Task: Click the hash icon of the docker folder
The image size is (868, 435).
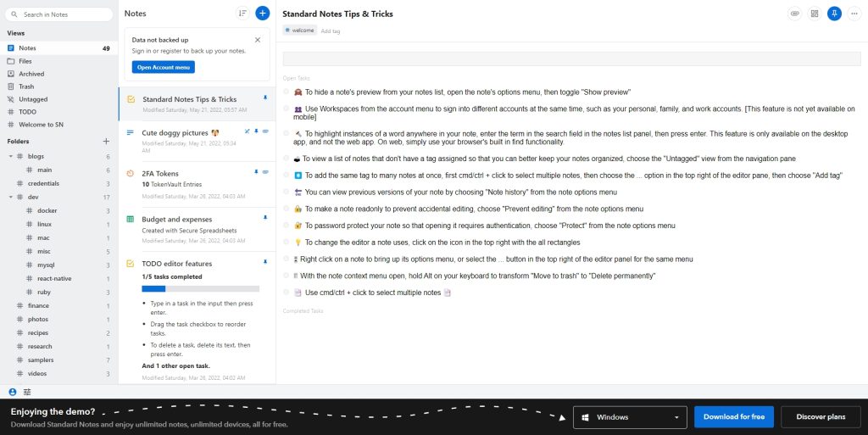Action: click(x=30, y=210)
